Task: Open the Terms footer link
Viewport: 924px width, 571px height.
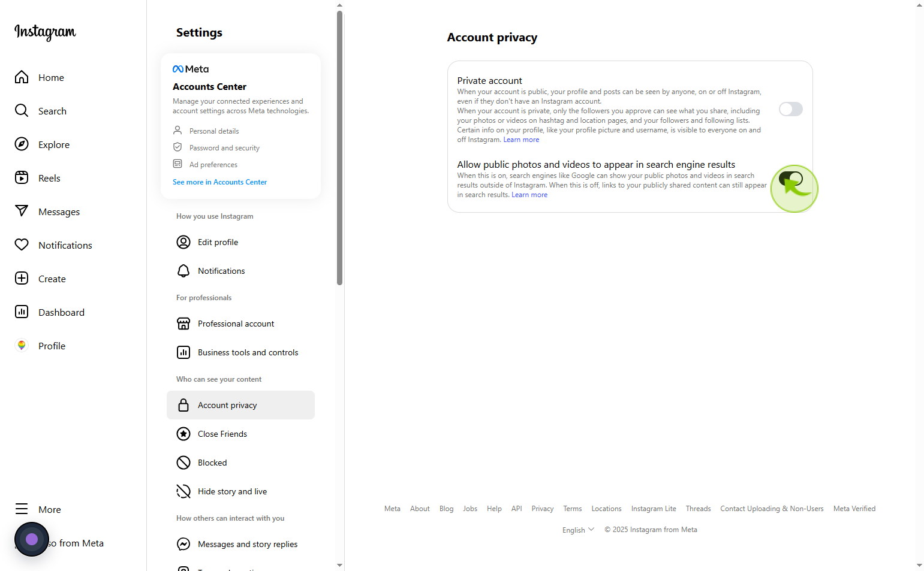Action: (573, 509)
